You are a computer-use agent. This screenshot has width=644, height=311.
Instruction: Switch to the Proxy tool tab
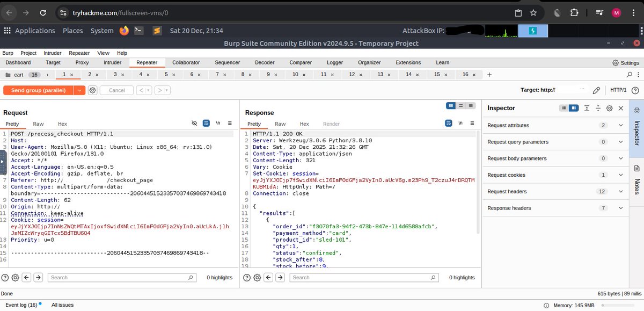click(82, 63)
